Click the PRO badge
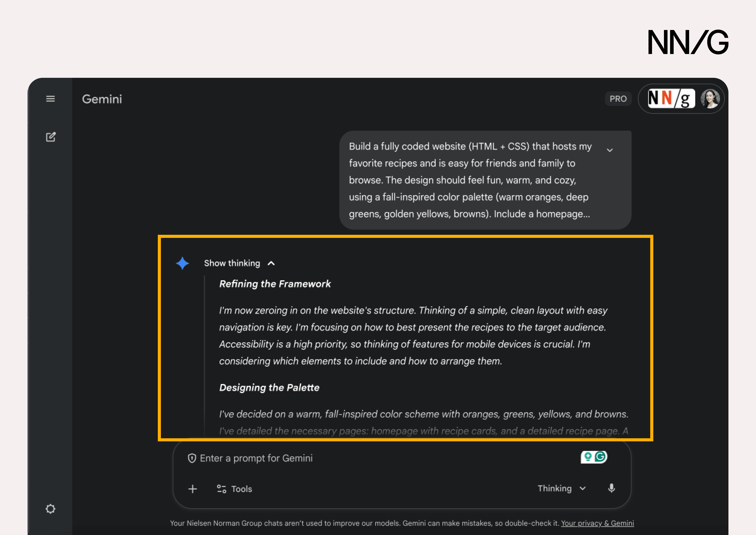 coord(619,99)
